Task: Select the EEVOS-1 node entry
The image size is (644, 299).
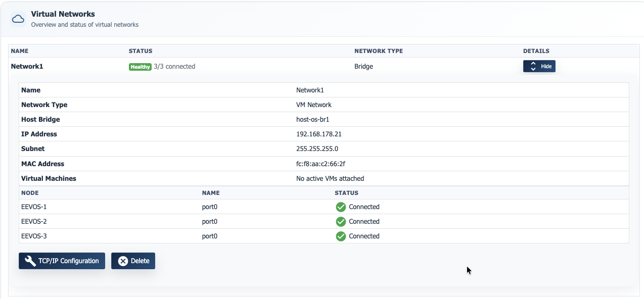Action: click(x=34, y=207)
